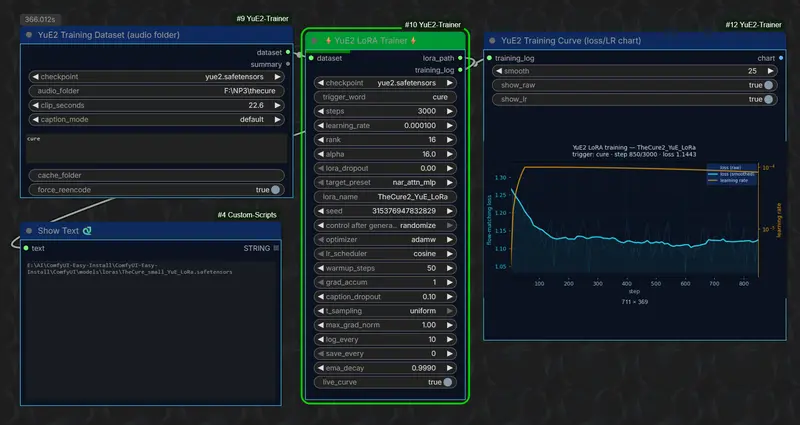The width and height of the screenshot is (800, 425).
Task: Click the audio_folder field
Action: (157, 91)
